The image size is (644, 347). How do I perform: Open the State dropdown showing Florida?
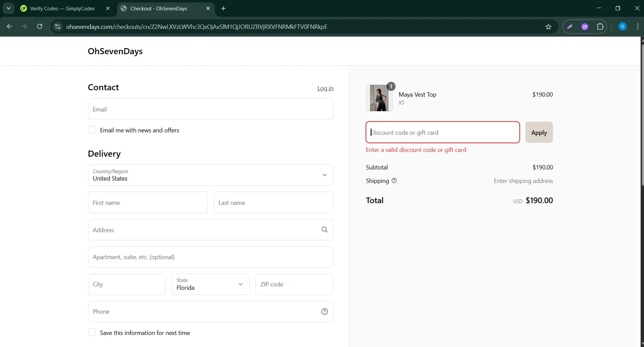[x=210, y=284]
